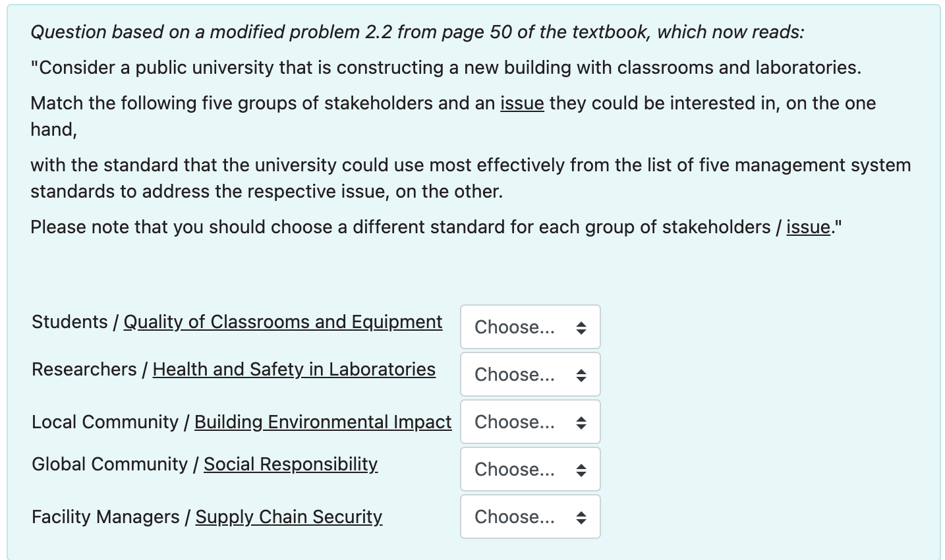This screenshot has width=945, height=560.
Task: Open the Supply Chain Security link
Action: coord(288,517)
